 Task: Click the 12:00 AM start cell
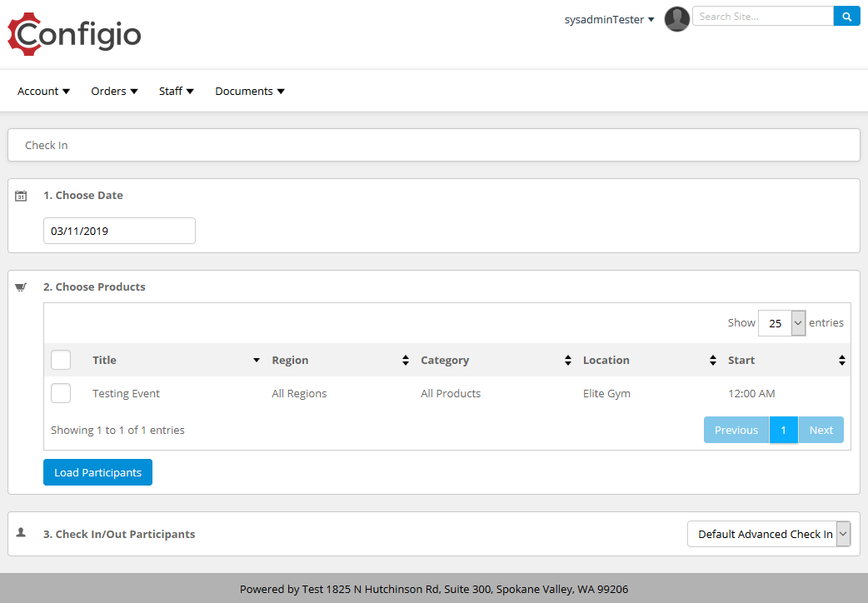coord(751,393)
